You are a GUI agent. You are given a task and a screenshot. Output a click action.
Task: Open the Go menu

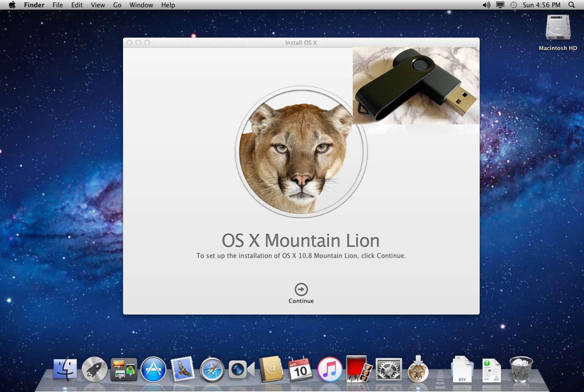tap(117, 5)
